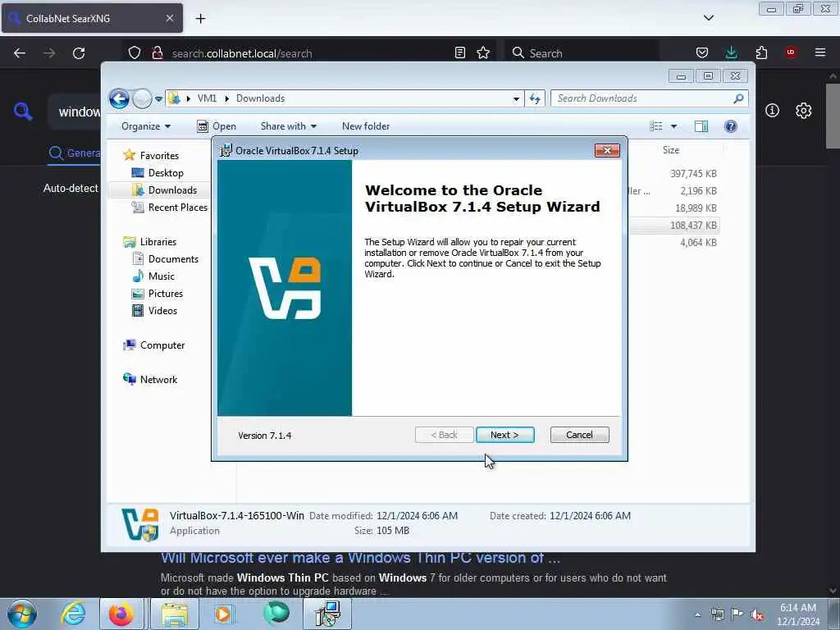The width and height of the screenshot is (840, 630).
Task: Expand the view options dropdown arrow
Action: (x=674, y=126)
